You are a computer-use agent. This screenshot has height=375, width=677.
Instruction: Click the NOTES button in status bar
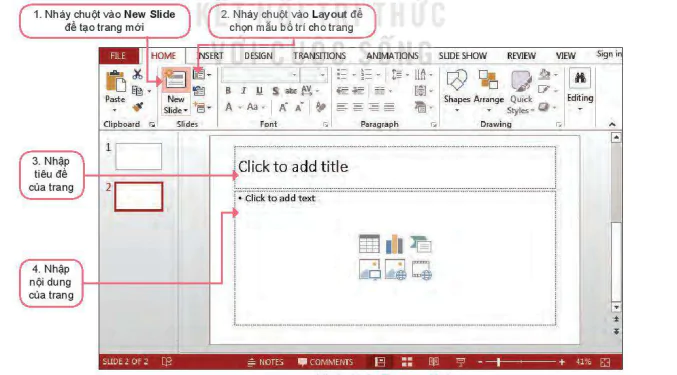coord(265,362)
